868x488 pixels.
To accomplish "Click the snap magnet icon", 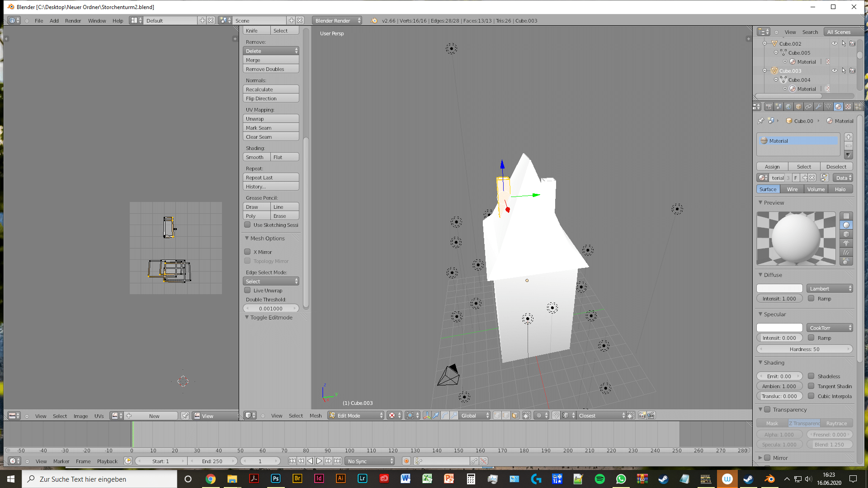I will click(556, 415).
